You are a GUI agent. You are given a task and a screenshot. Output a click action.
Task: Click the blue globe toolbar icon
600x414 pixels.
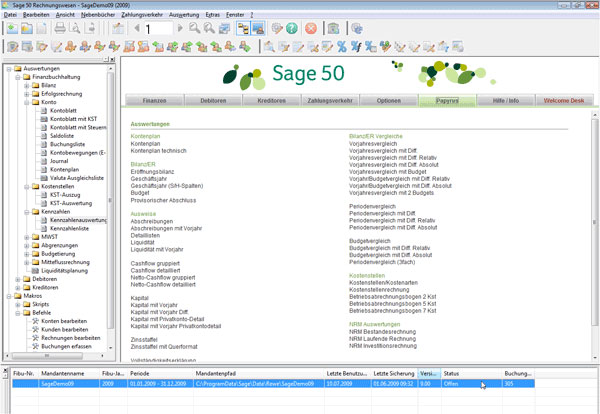pos(357,28)
